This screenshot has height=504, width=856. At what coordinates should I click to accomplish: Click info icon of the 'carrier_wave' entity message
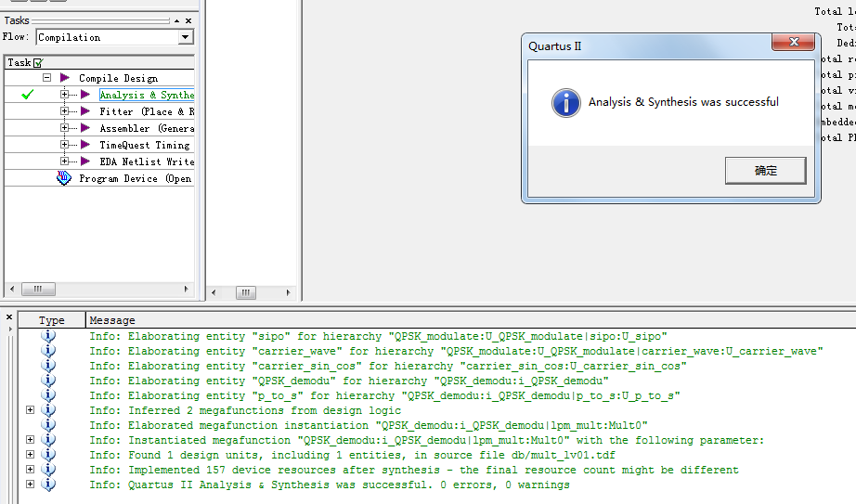pos(48,351)
